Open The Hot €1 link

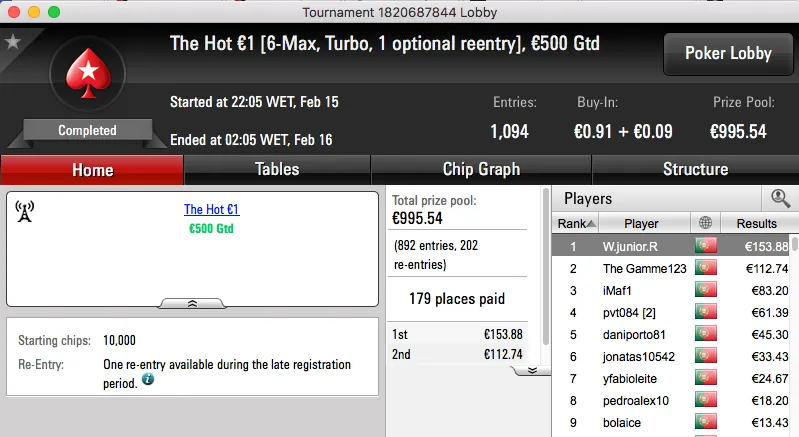pyautogui.click(x=211, y=210)
